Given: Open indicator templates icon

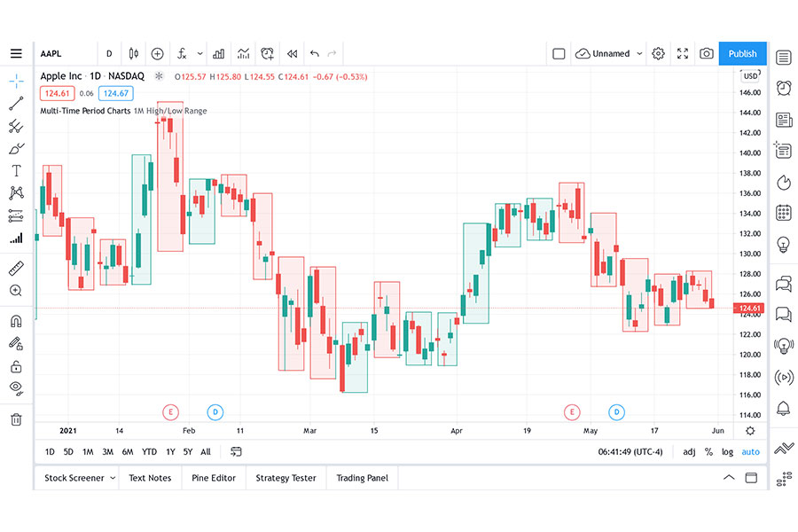Looking at the screenshot, I should point(243,53).
